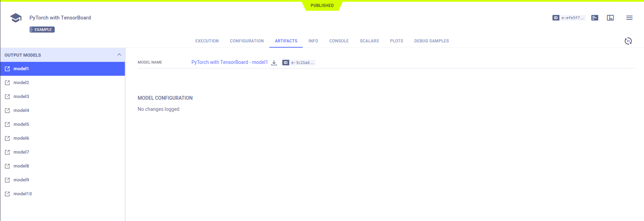Open the experiment description details icon
The height and width of the screenshot is (221, 644).
(x=595, y=18)
